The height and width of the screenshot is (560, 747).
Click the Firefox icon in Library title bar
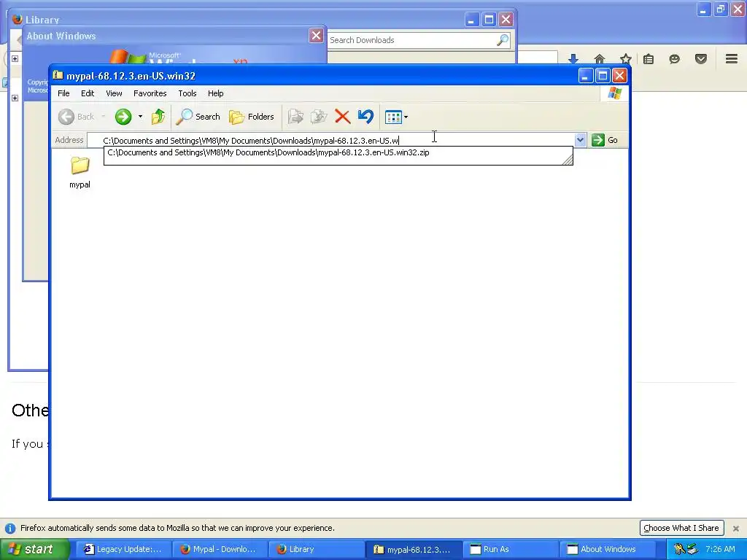pos(18,19)
